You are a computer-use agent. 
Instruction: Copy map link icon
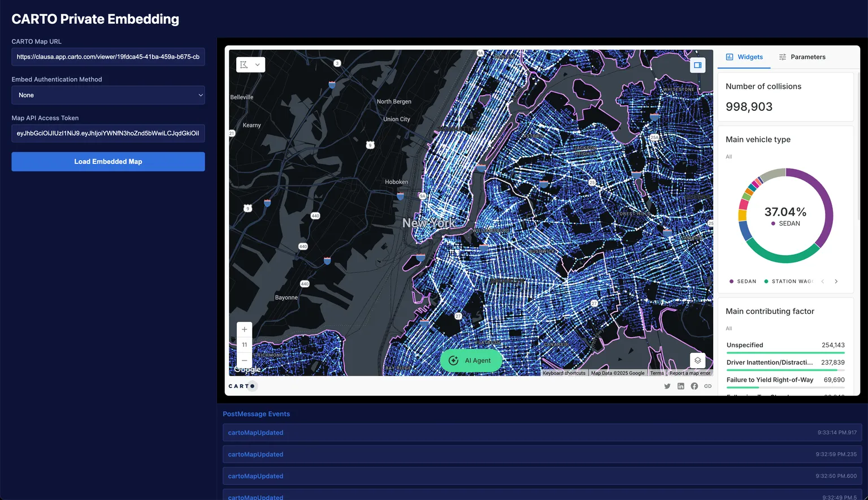tap(708, 386)
